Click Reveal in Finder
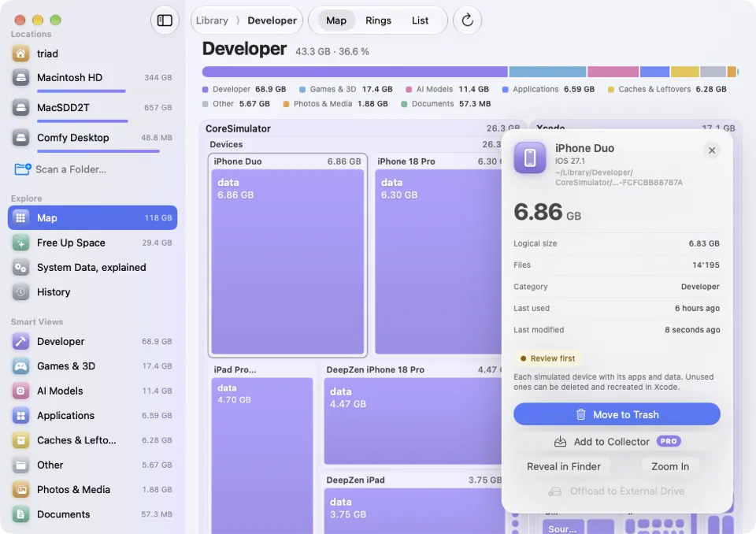756x534 pixels. [x=563, y=466]
